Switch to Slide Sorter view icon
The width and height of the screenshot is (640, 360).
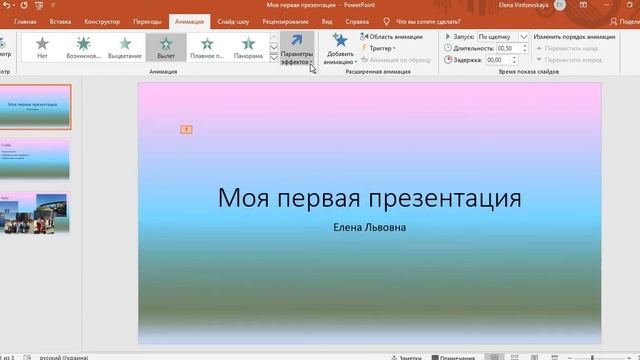pos(515,357)
